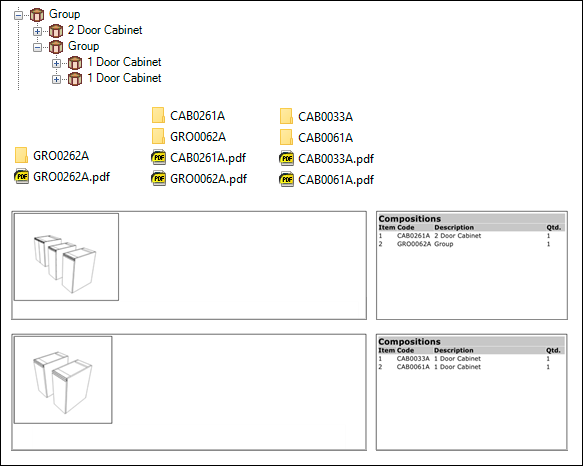Select the GRO0262A folder name
The height and width of the screenshot is (466, 583).
pyautogui.click(x=61, y=156)
